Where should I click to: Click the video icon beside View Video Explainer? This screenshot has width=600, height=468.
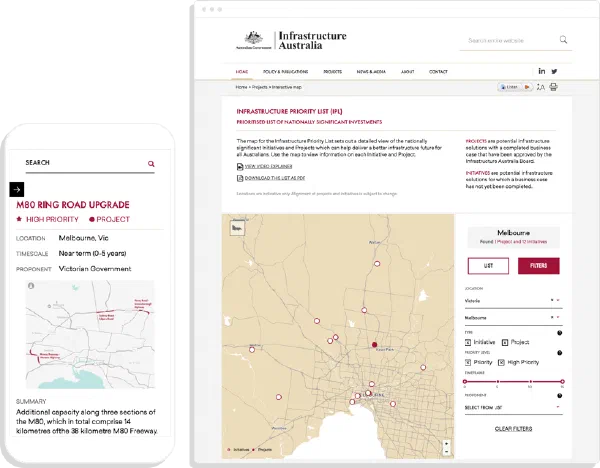[240, 166]
